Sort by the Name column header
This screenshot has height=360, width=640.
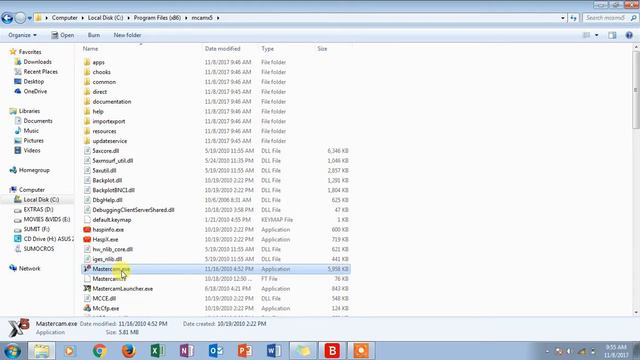coord(91,49)
